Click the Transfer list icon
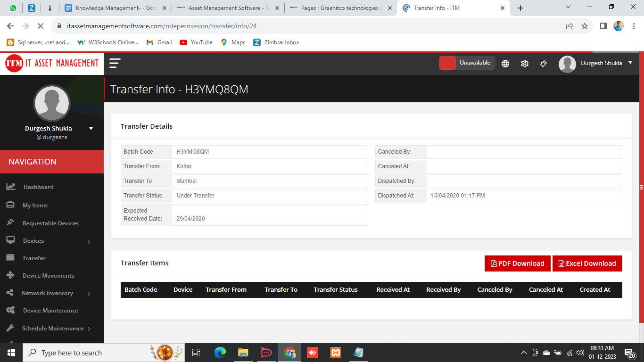This screenshot has height=362, width=644. [10, 258]
